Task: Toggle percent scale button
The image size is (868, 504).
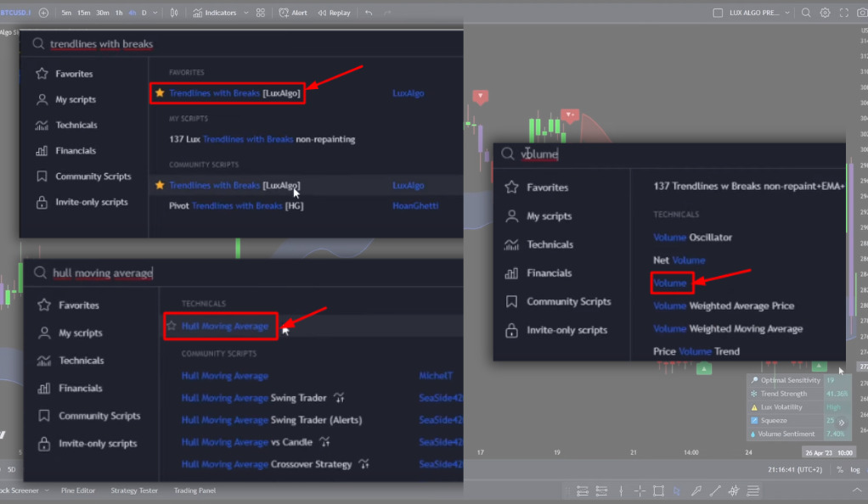Action: (x=840, y=470)
